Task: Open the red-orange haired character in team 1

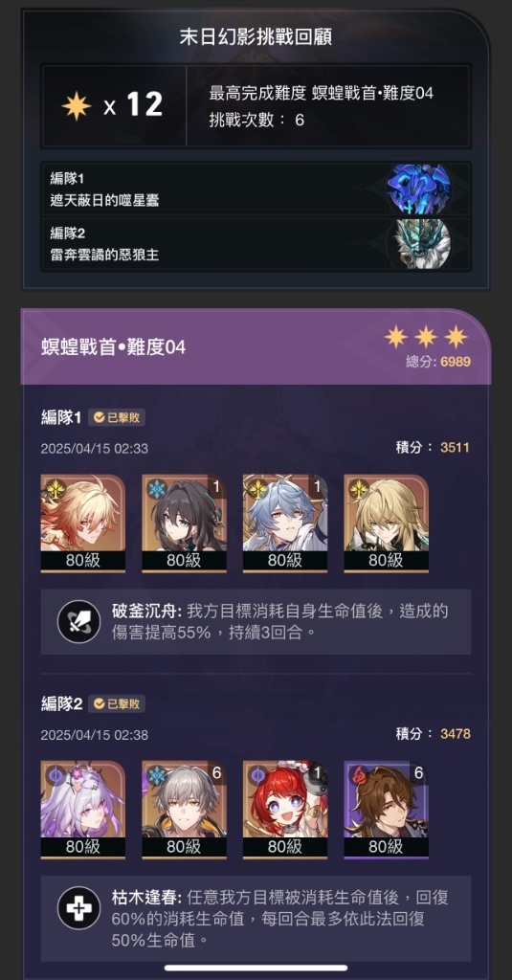Action: (x=83, y=523)
